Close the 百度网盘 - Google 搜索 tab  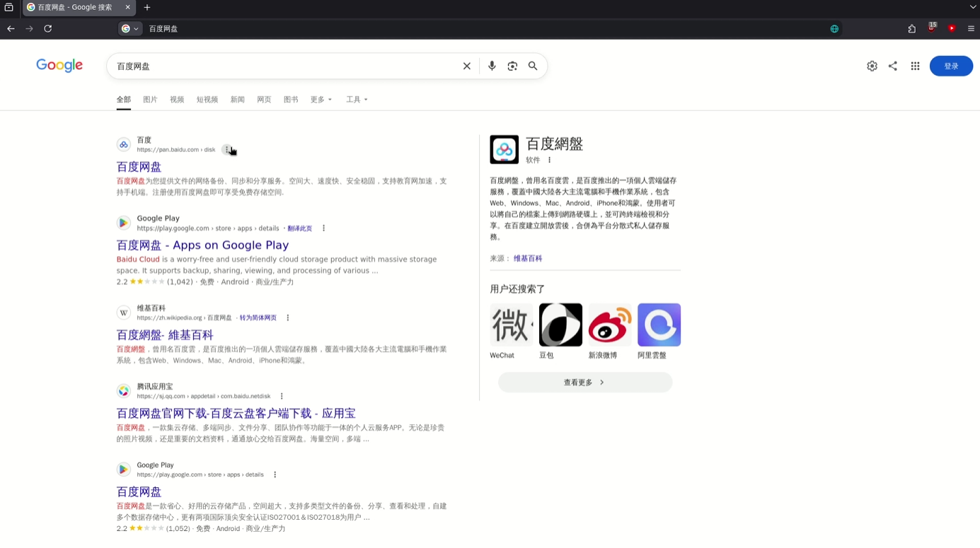coord(128,7)
